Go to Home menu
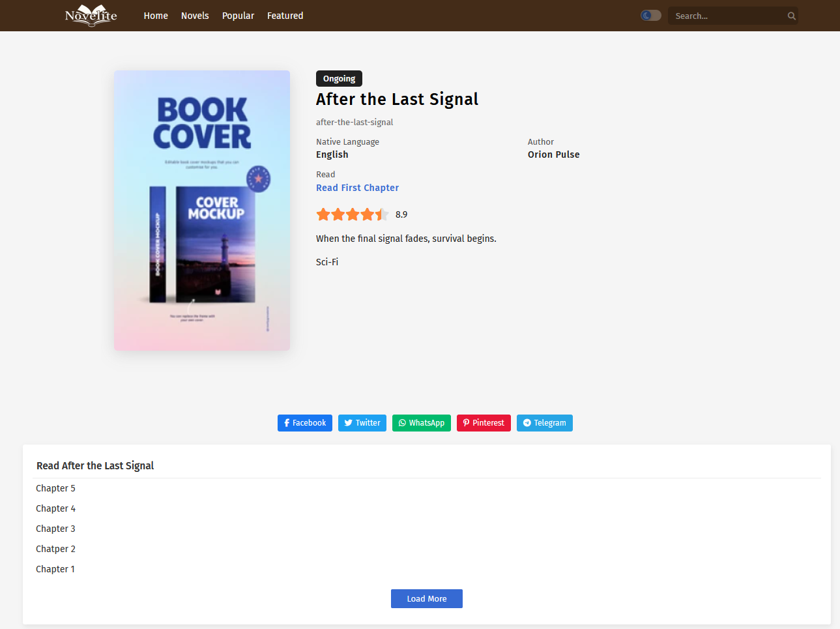Image resolution: width=840 pixels, height=629 pixels. click(x=156, y=16)
